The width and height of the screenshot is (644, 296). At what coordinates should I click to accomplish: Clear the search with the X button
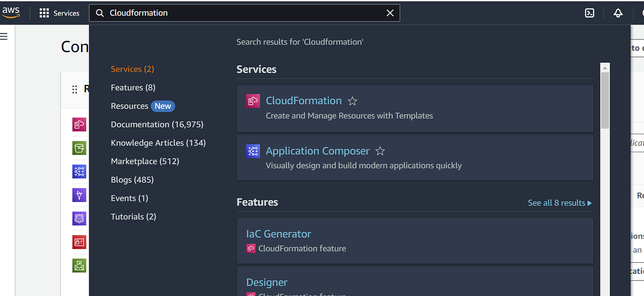tap(390, 13)
